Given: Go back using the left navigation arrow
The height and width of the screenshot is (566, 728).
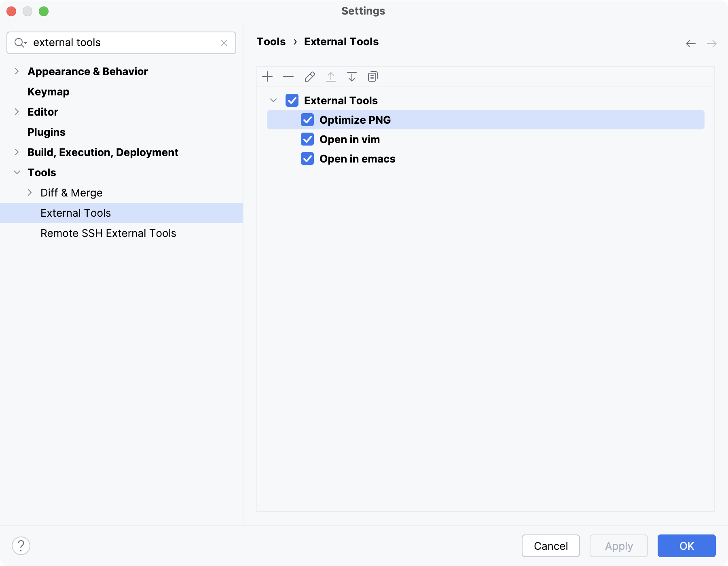Looking at the screenshot, I should (x=690, y=43).
